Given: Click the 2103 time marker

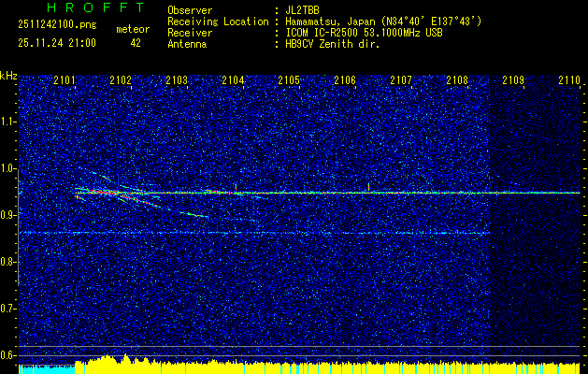Looking at the screenshot, I should click(x=177, y=80).
